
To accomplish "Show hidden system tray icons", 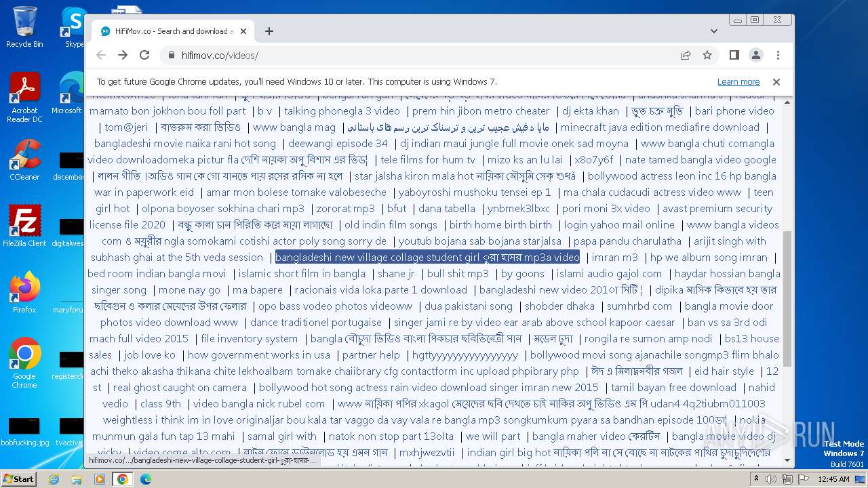I will (757, 479).
